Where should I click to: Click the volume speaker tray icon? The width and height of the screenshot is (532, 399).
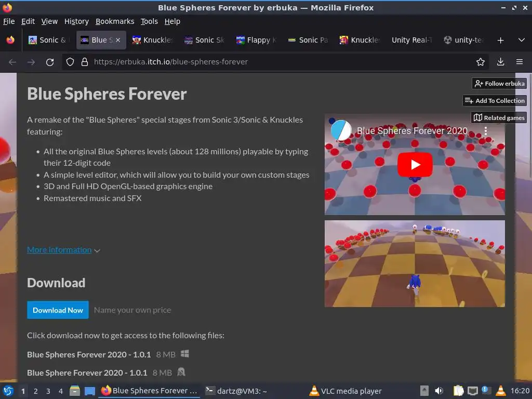click(439, 391)
